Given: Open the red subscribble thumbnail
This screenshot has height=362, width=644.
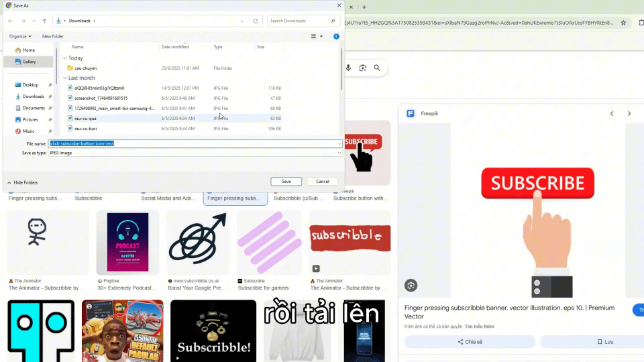Looking at the screenshot, I should (350, 242).
